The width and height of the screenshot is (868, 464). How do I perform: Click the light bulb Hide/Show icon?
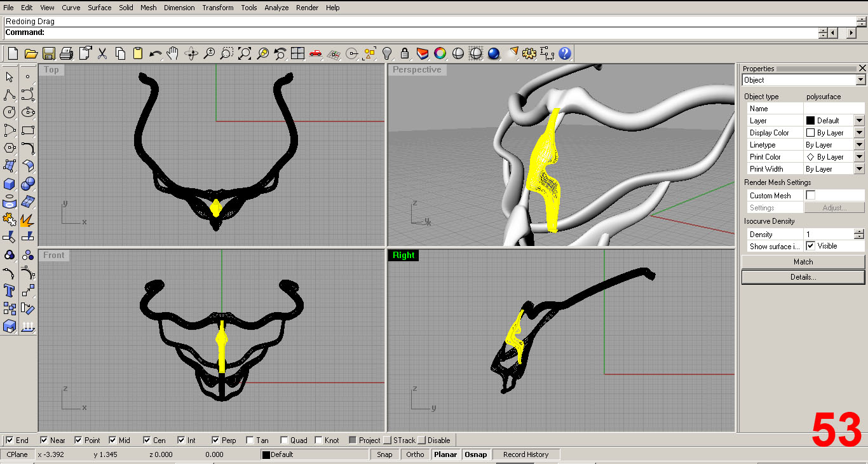coord(386,53)
